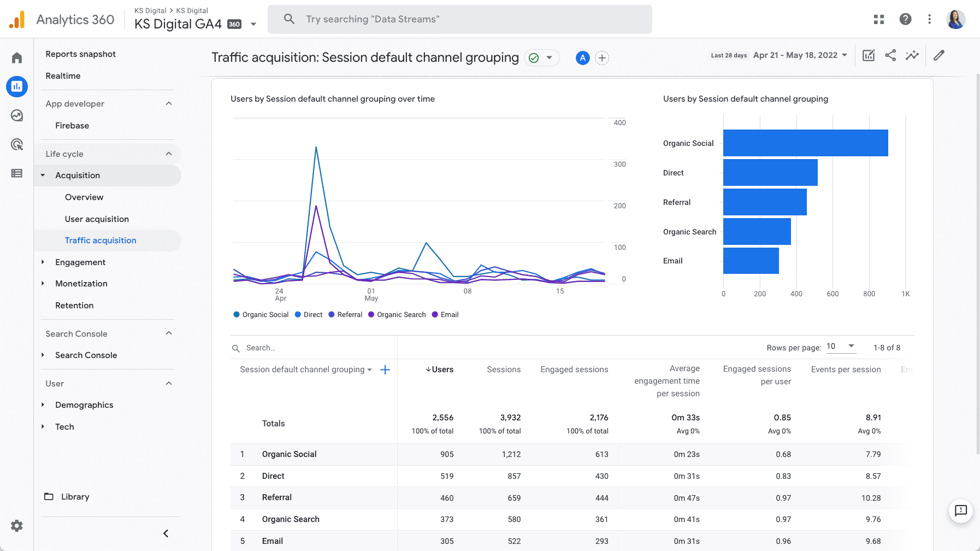View automated insights with the sparkline icon
This screenshot has height=551, width=980.
pyautogui.click(x=912, y=55)
